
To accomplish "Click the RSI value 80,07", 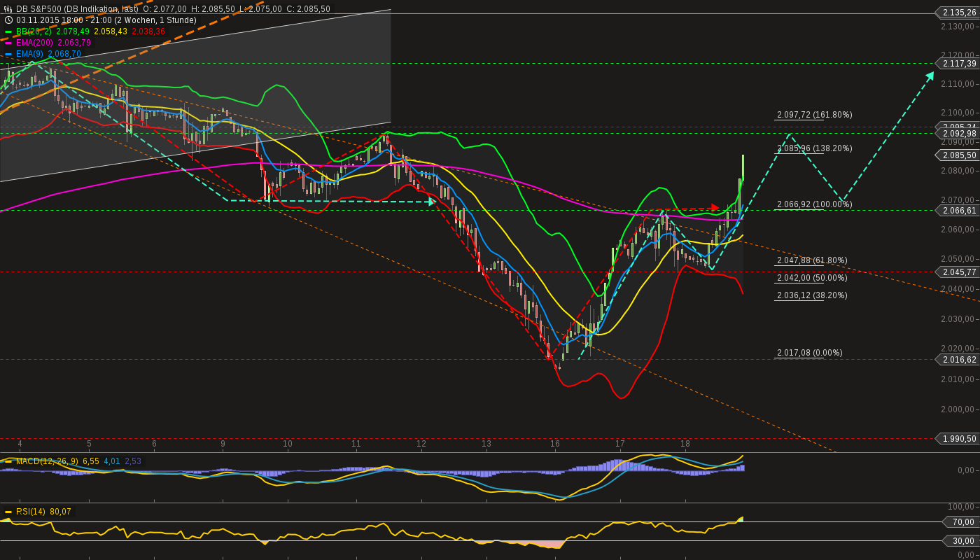I will 61,512.
